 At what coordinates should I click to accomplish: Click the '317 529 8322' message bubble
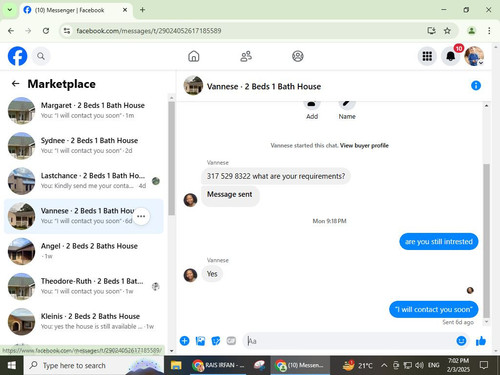(x=276, y=176)
